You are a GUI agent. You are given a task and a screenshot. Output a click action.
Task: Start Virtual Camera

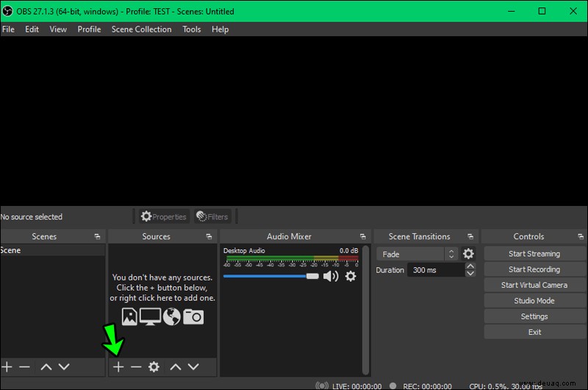(x=534, y=285)
